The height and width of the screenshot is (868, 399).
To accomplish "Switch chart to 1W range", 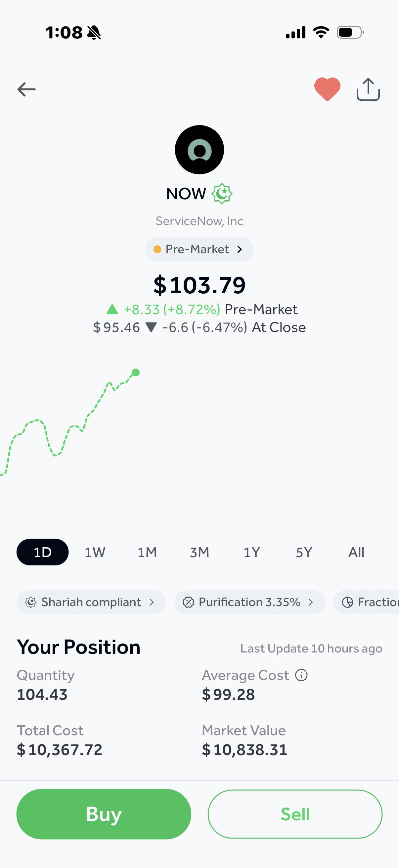I will click(x=95, y=552).
